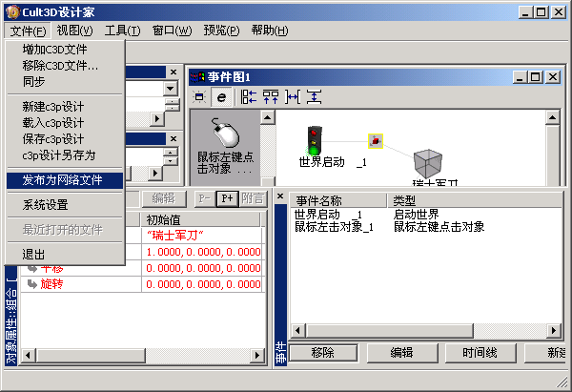Click the 1.0000, 0.0000, 0.0000 value cell

click(202, 252)
